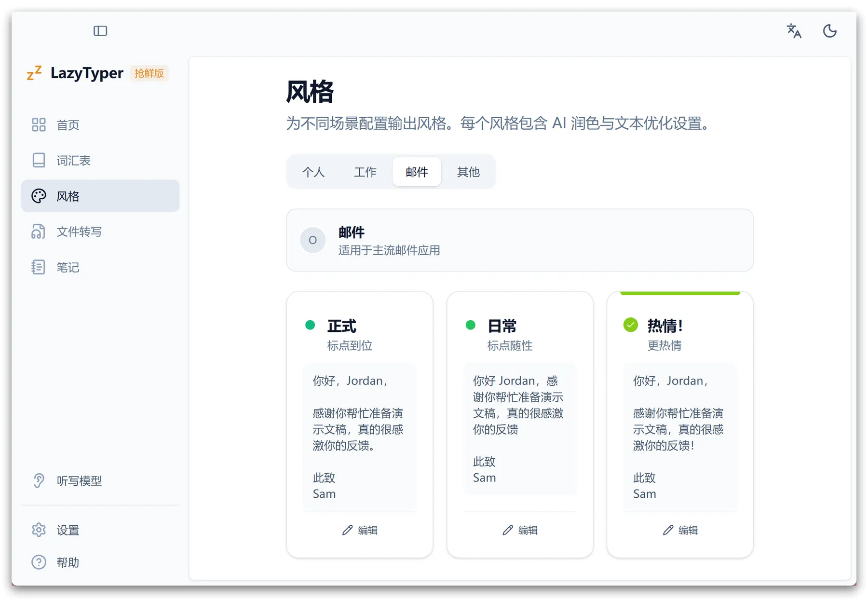The width and height of the screenshot is (868, 601).
Task: Open 帮助 help page
Action: pyautogui.click(x=68, y=562)
